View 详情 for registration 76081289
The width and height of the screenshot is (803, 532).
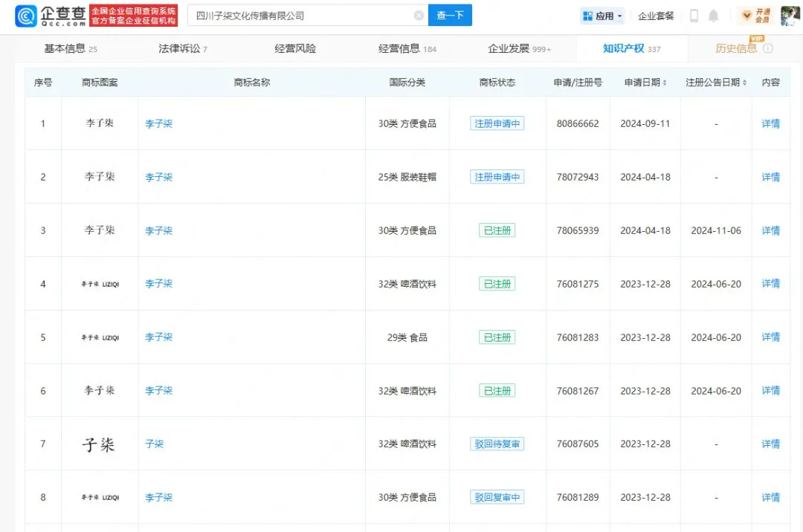(771, 497)
